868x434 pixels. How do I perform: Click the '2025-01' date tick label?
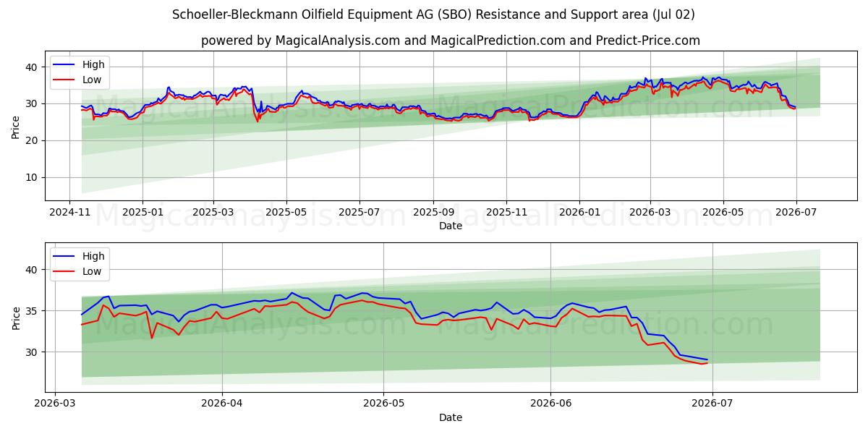pos(142,213)
